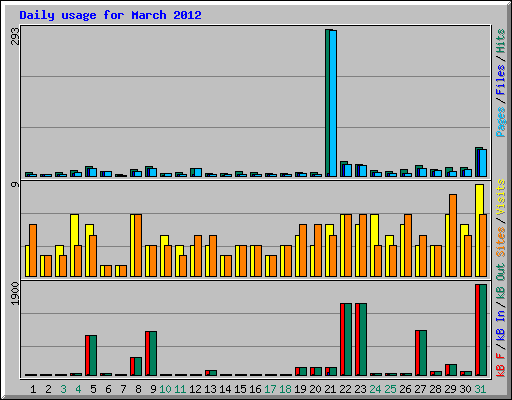Click green day label 11 on the x-axis

point(180,389)
